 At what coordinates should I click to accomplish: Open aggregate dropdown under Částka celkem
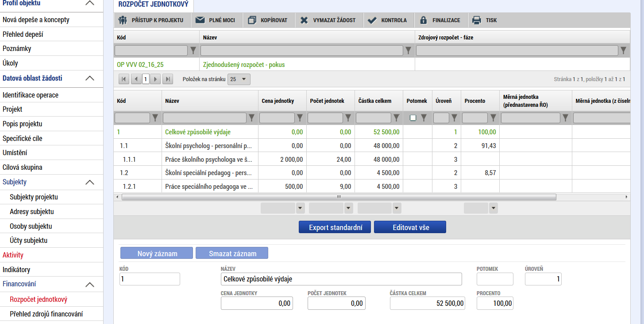pos(397,208)
